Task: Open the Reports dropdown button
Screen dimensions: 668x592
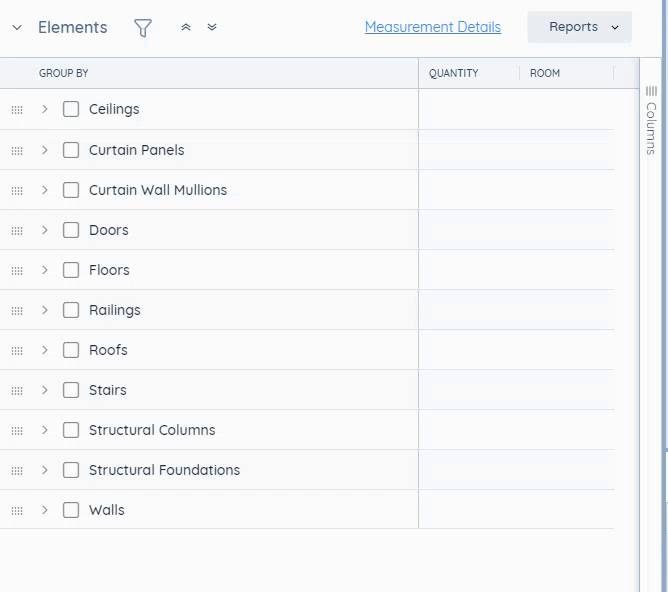Action: (579, 27)
